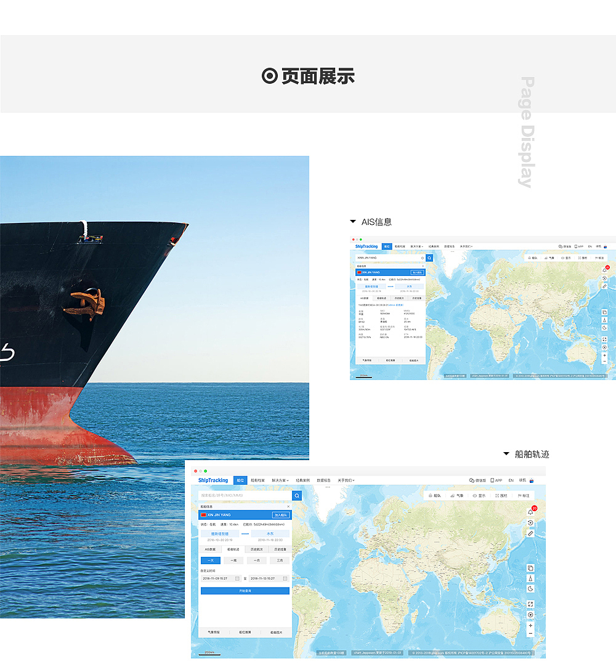
Task: Switch to 历史航次 tab in 船舶轨迹 window
Action: click(257, 549)
